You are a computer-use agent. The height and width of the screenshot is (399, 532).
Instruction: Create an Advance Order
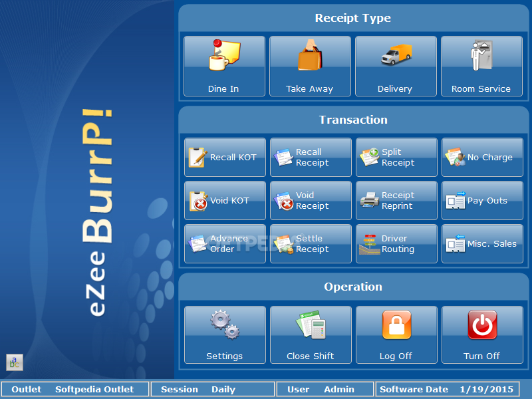tap(225, 243)
